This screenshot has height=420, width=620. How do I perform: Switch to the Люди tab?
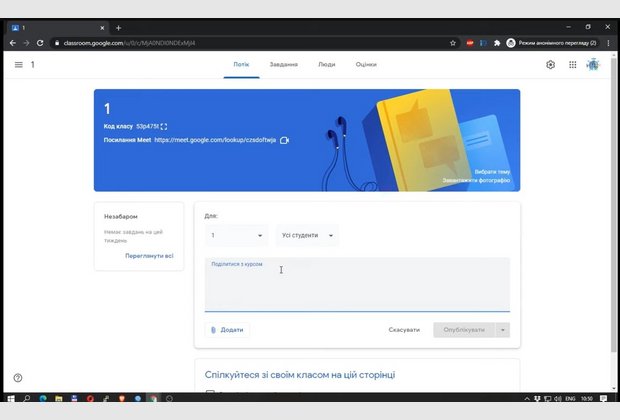(327, 64)
